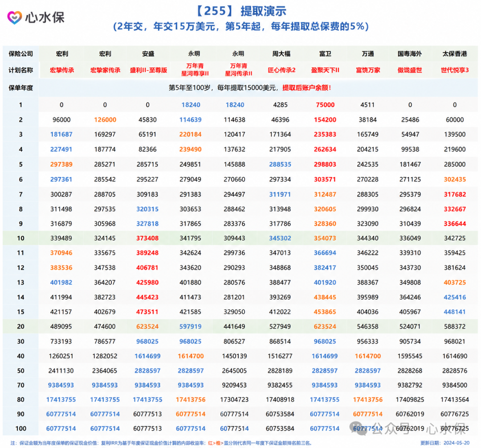Click the 心水保 heart logo icon

click(x=14, y=17)
